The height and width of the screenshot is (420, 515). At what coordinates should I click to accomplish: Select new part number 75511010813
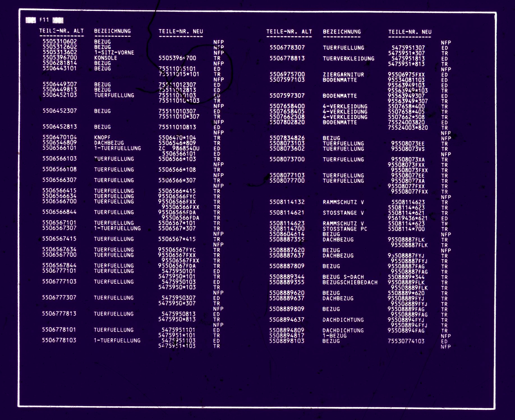click(x=177, y=127)
